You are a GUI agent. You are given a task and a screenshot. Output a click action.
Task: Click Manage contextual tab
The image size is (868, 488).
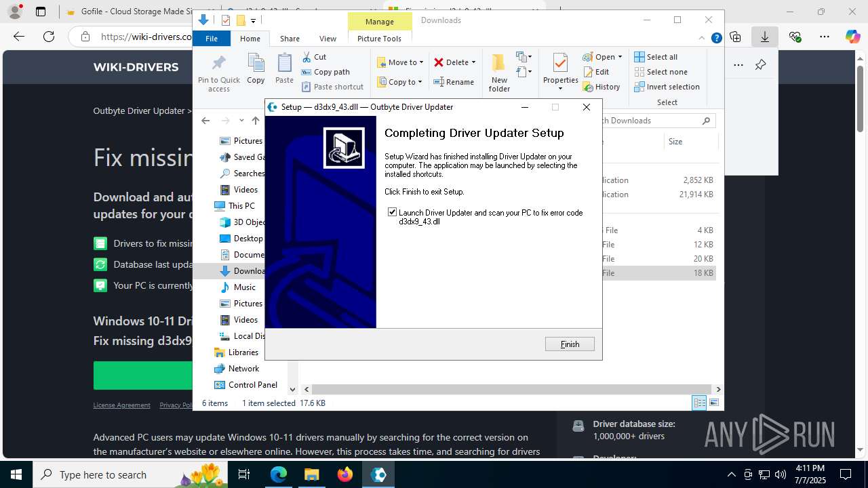coord(379,21)
